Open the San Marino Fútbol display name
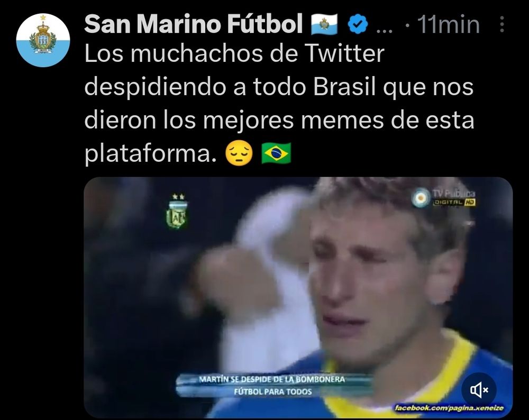The height and width of the screenshot is (420, 529). click(x=193, y=24)
